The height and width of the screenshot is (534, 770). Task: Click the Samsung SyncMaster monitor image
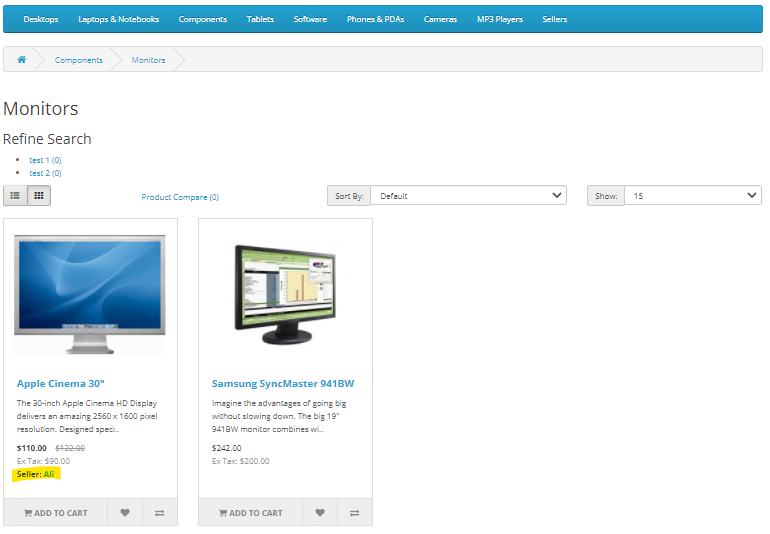click(285, 294)
